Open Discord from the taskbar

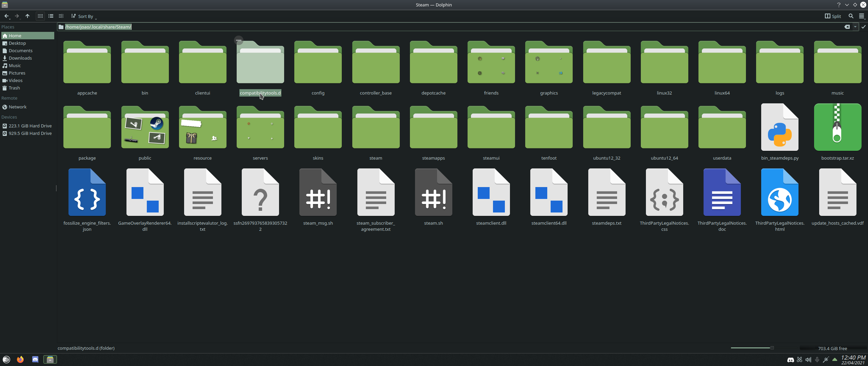click(35, 360)
